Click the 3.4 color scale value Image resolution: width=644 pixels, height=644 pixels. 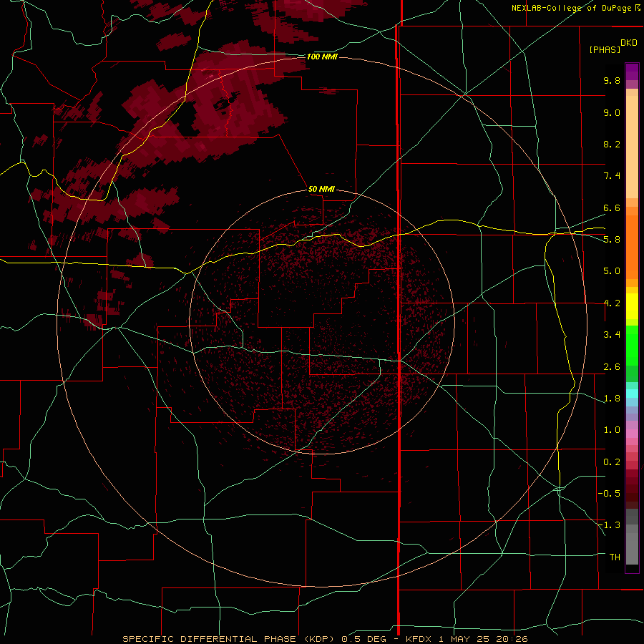tap(612, 335)
